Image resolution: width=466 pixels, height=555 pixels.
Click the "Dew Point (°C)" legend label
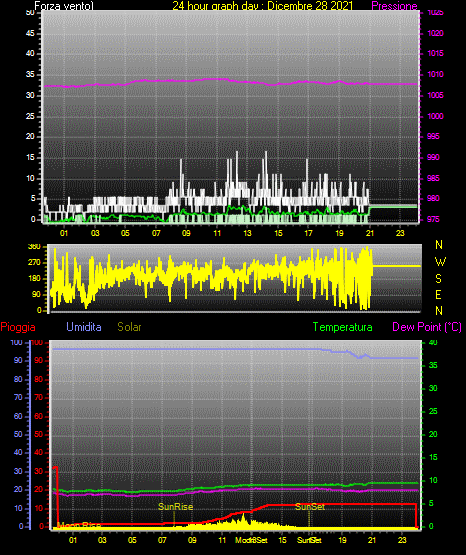427,327
